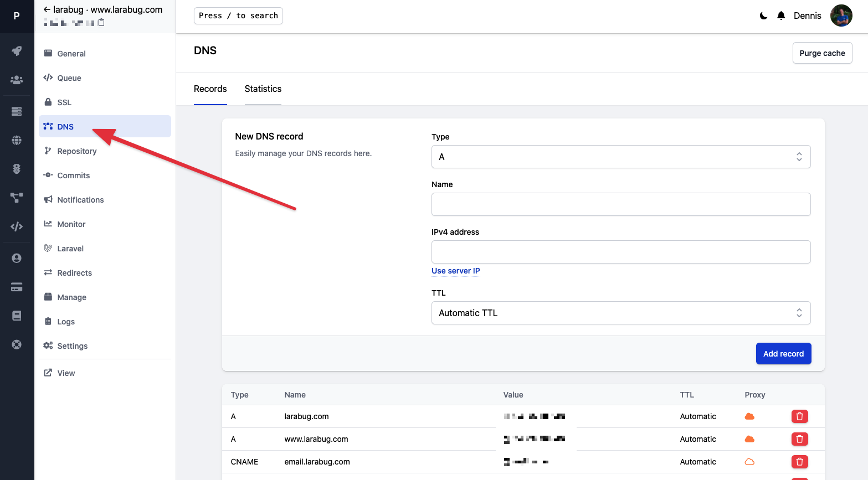Select the larabug.com name cell
Viewport: 868px width, 480px height.
pyautogui.click(x=306, y=416)
